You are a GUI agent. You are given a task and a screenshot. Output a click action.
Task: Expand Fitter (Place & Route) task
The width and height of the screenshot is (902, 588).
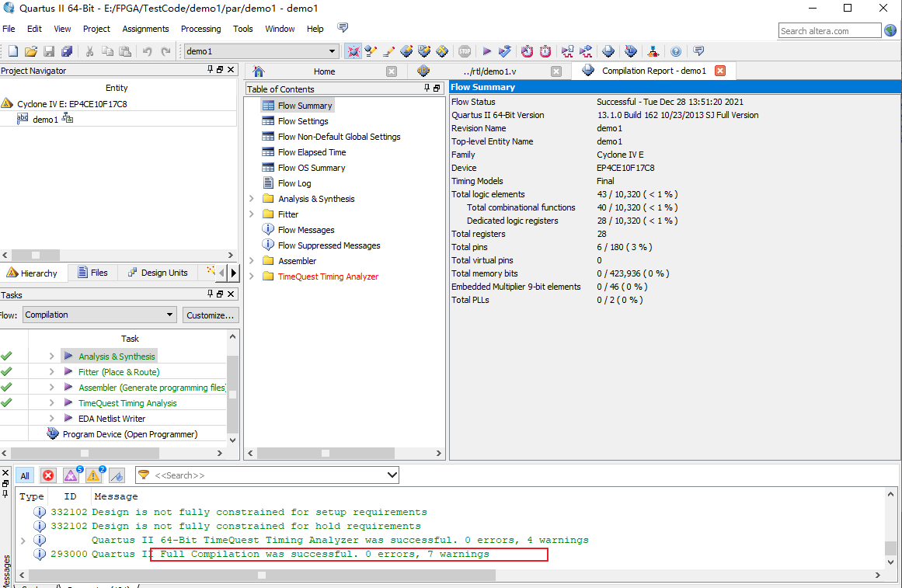click(x=51, y=371)
